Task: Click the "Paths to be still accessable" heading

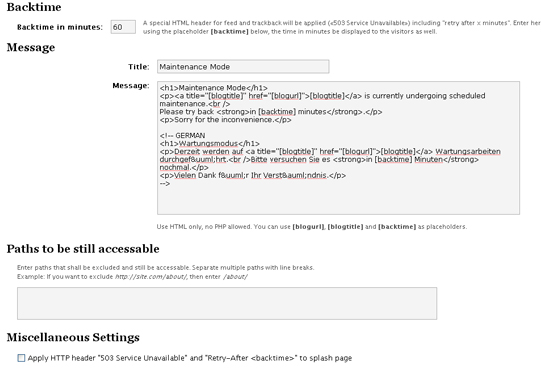Action: tap(83, 249)
